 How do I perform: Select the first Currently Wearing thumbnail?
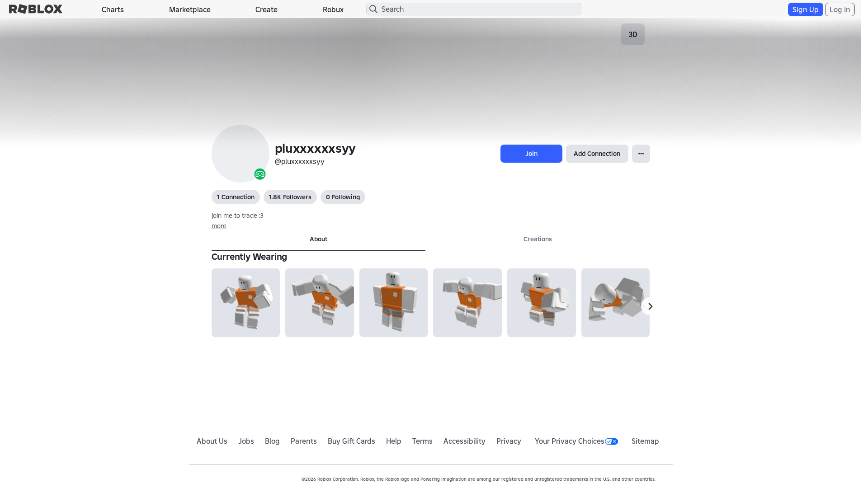pos(245,303)
